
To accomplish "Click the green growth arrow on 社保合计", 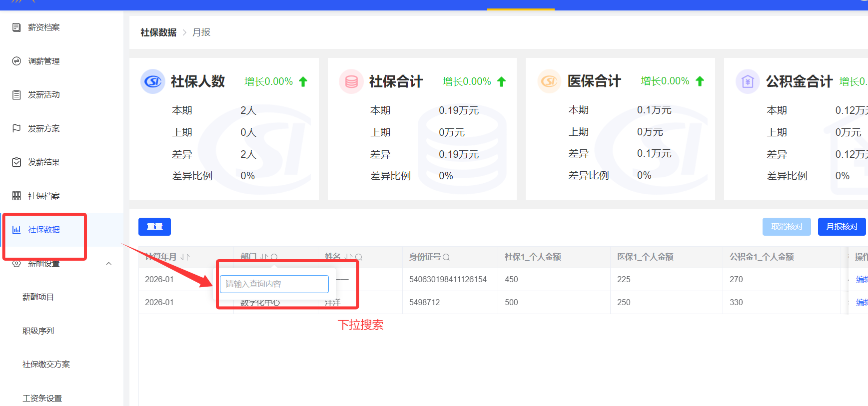I will click(502, 81).
